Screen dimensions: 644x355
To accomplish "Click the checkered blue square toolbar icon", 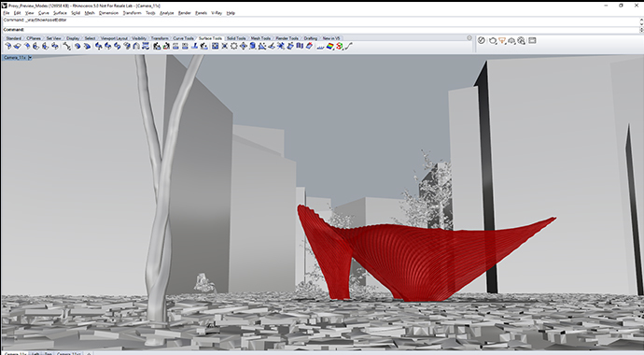I will 215,47.
